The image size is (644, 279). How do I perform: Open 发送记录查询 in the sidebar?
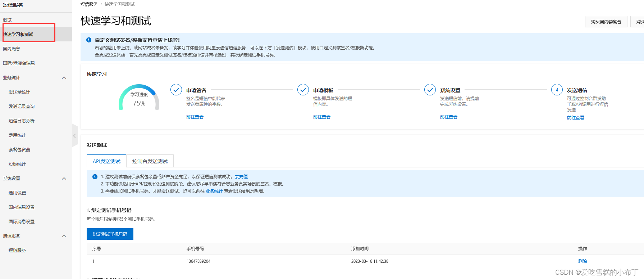(x=22, y=106)
